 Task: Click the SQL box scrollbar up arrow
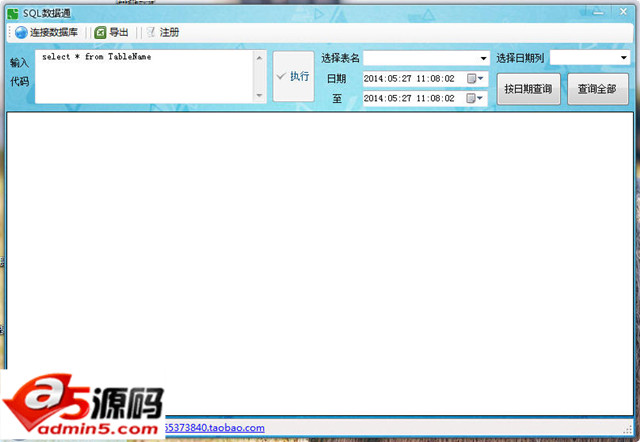click(260, 58)
